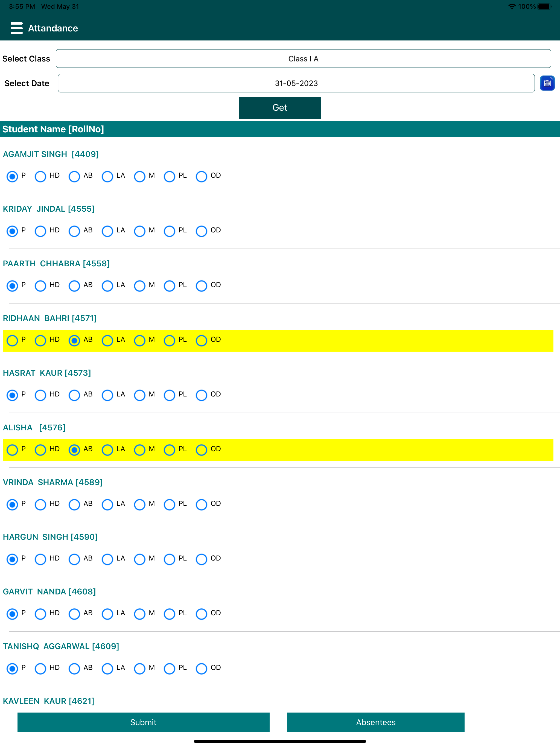Viewport: 560px width, 747px height.
Task: Select P for Kriday Jindal [4555]
Action: 13,231
